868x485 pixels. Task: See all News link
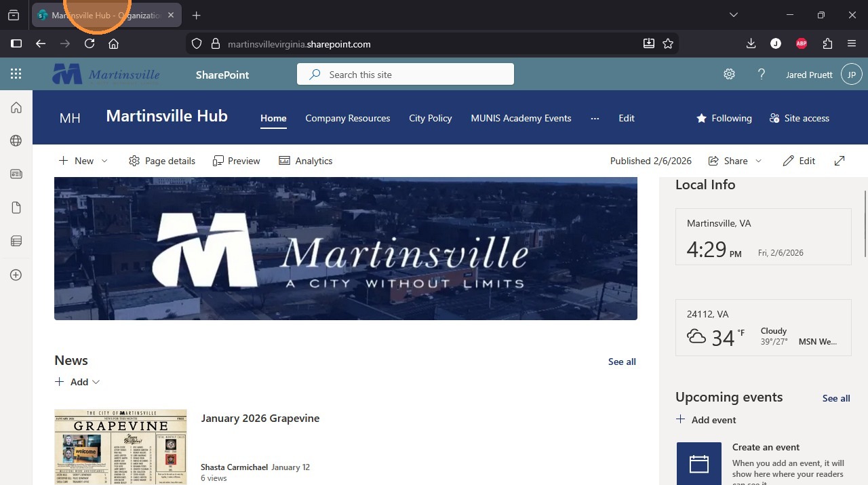pos(622,362)
